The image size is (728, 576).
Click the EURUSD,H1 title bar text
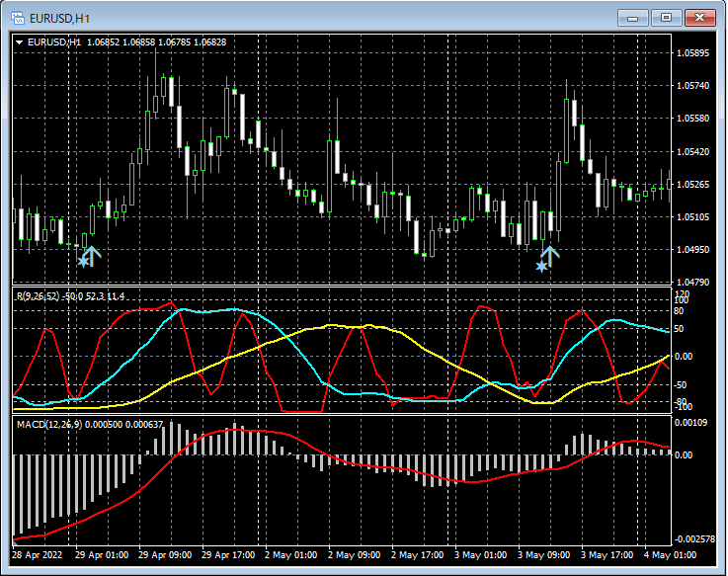pos(61,17)
